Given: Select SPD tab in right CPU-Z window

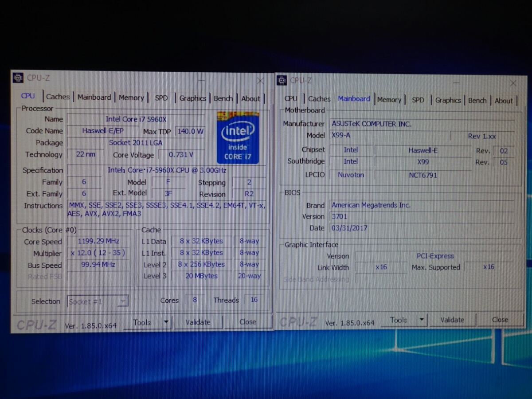Looking at the screenshot, I should (x=418, y=100).
